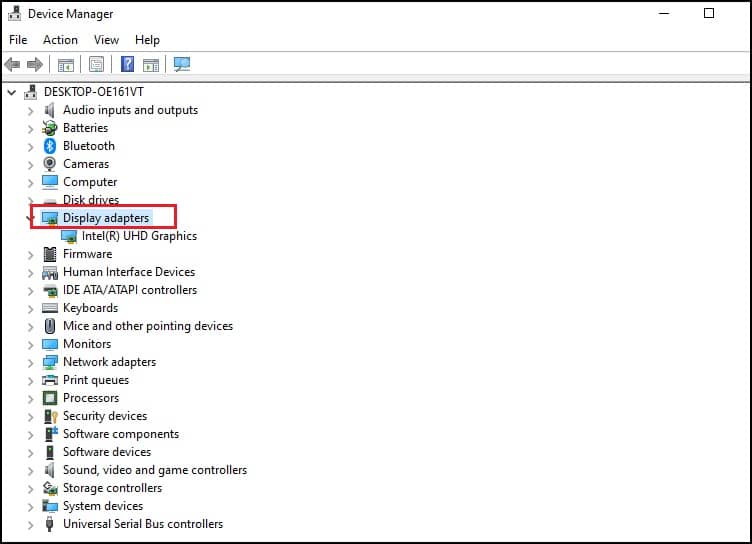Open the View menu
The width and height of the screenshot is (752, 544).
106,40
